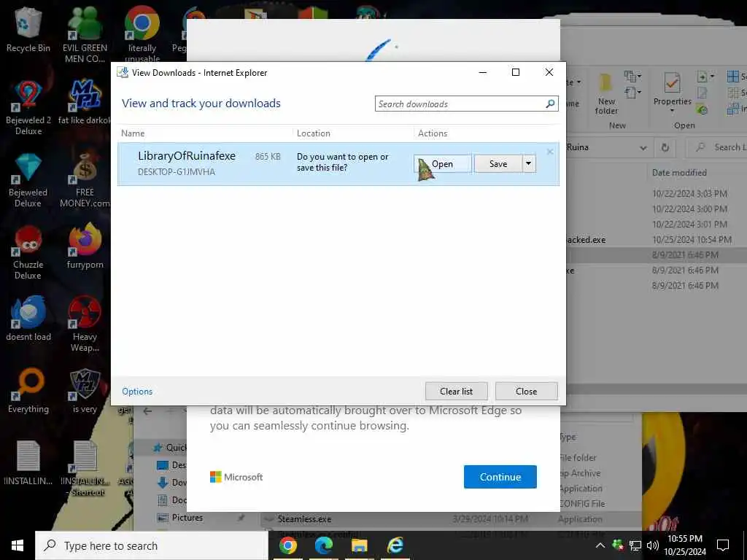
Task: Expand the address bar dropdown in File Explorer
Action: pos(643,147)
